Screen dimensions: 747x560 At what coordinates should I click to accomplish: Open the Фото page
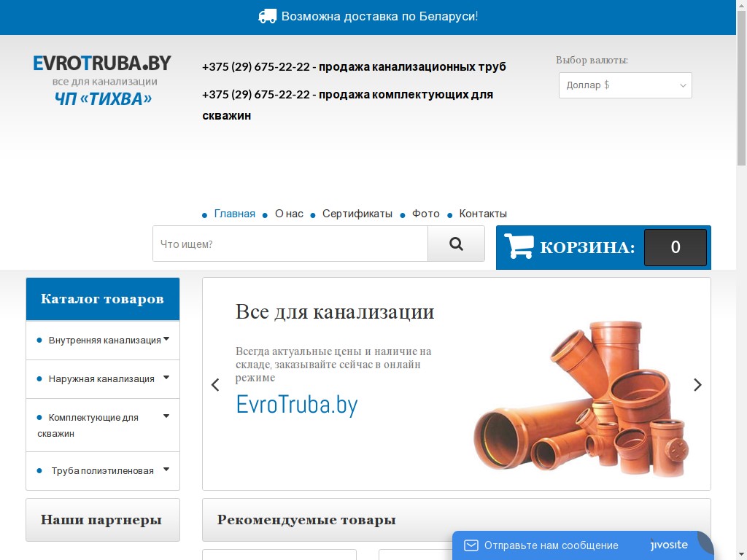tap(426, 214)
